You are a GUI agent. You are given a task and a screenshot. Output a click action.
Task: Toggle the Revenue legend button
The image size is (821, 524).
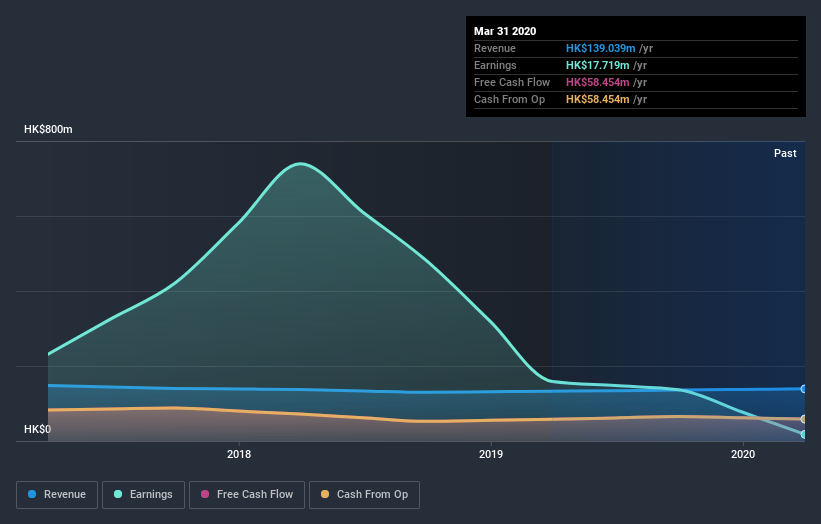pyautogui.click(x=57, y=495)
